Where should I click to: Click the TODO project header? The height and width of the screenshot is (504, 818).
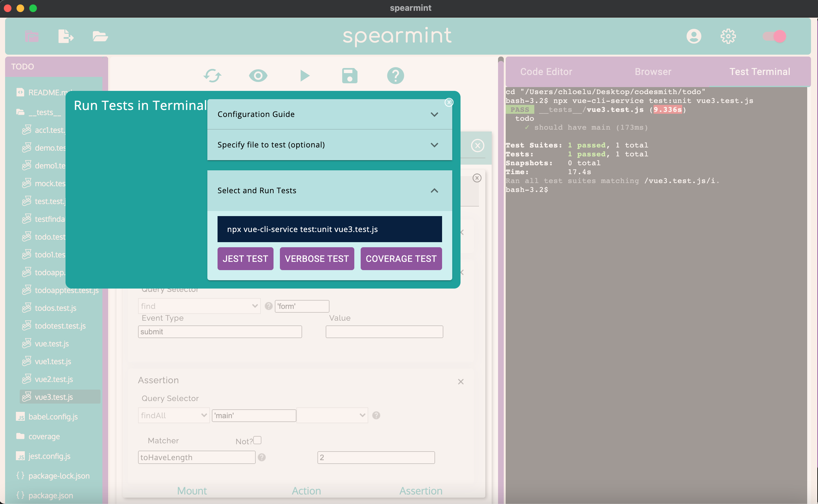(x=56, y=66)
